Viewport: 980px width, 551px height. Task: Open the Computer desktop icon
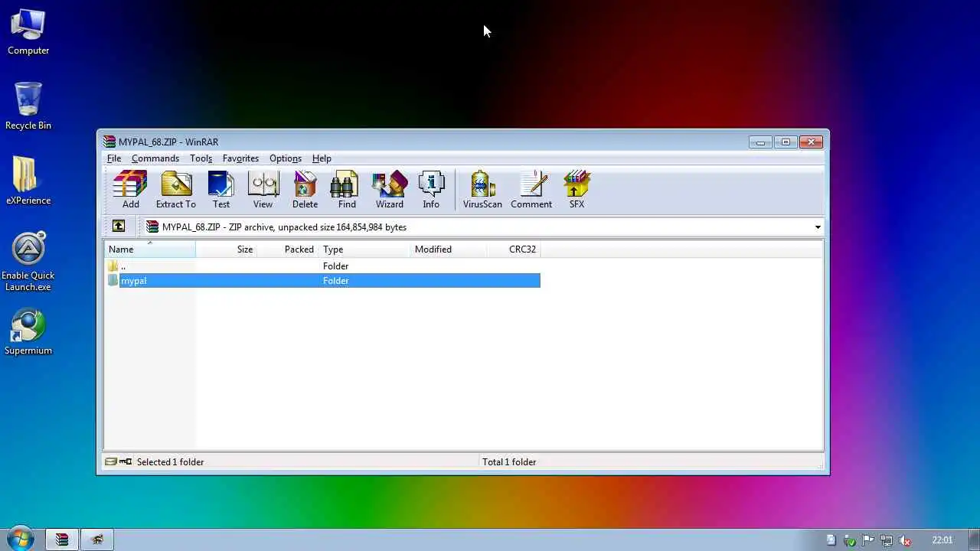[28, 32]
